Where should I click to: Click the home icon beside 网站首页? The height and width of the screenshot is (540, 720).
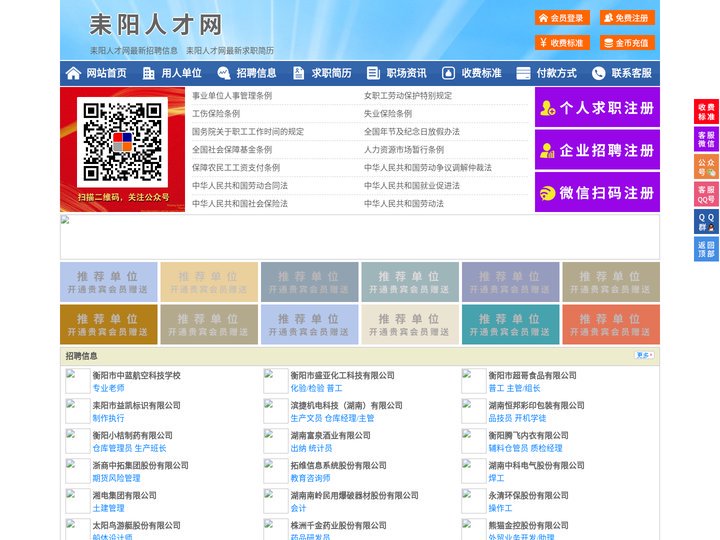(73, 73)
